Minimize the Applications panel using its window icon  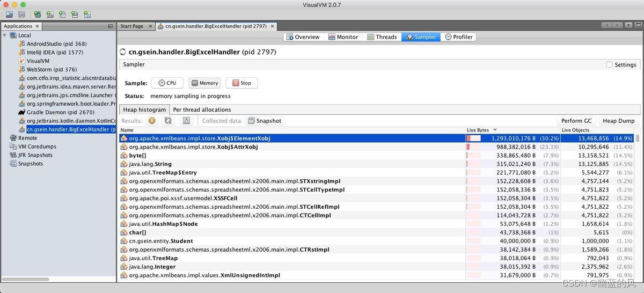[x=110, y=26]
